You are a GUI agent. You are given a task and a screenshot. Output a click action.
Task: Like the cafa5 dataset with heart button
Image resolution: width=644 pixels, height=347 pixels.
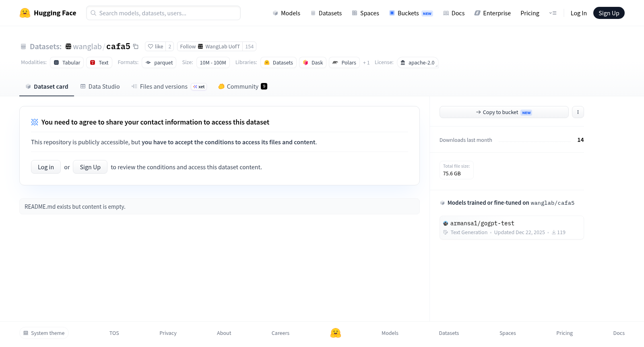pos(155,47)
